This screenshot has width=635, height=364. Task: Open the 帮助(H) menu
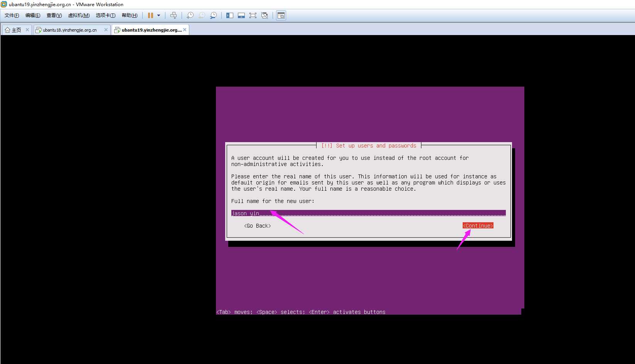[x=130, y=15]
